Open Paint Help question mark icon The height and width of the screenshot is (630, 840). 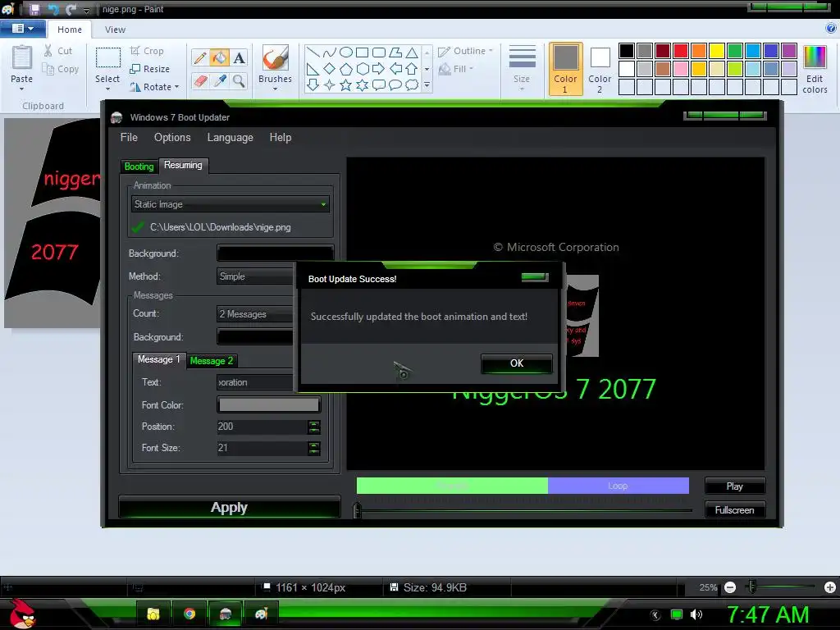tap(831, 29)
